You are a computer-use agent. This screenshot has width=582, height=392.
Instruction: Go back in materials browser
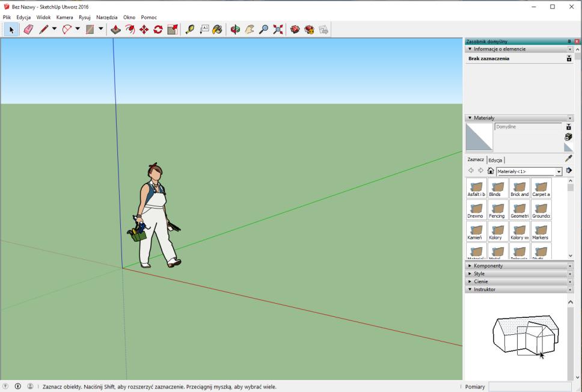471,170
